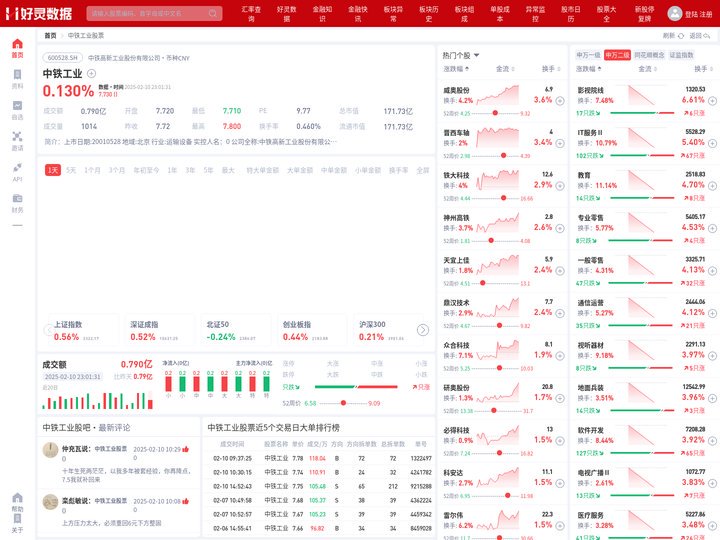Sort sector list by 金流

tap(647, 69)
